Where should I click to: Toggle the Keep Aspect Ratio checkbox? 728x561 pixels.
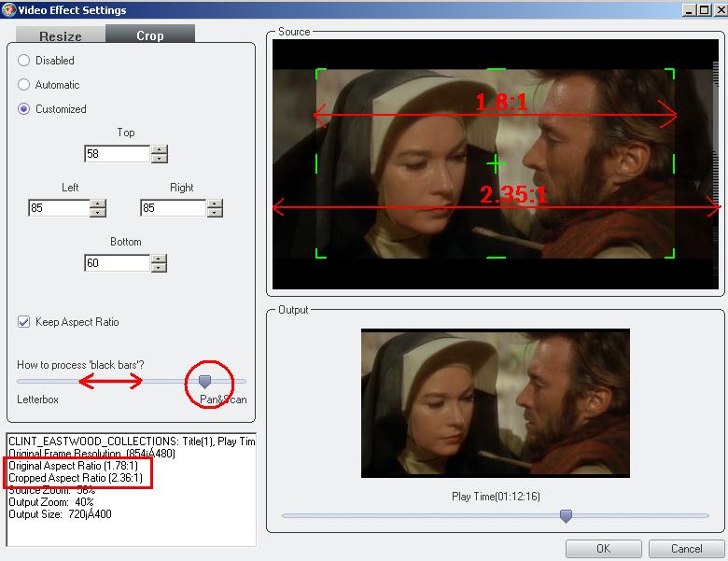click(x=24, y=322)
